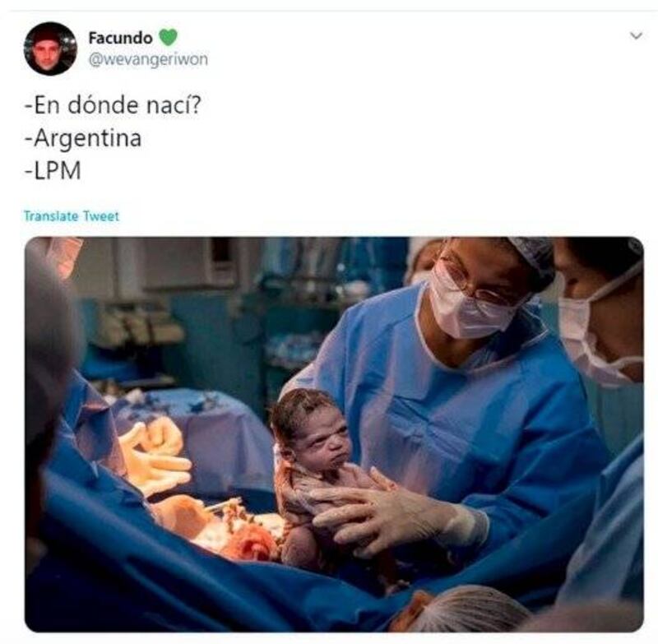The width and height of the screenshot is (658, 644).
Task: Click the patient's hair net at photo bottom
Action: 475,609
